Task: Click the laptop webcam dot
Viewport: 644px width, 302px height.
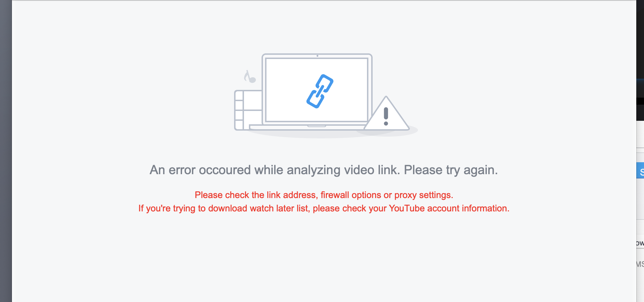Action: click(317, 56)
